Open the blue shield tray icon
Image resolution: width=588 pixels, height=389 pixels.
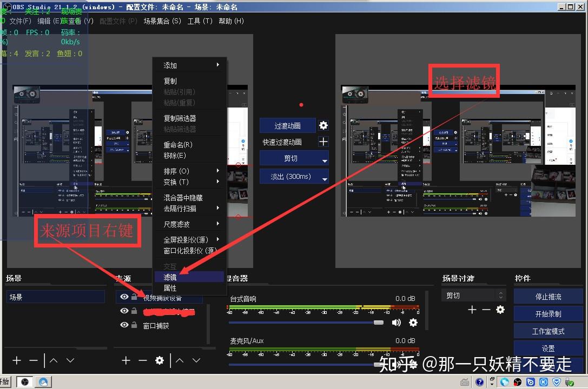point(557,382)
